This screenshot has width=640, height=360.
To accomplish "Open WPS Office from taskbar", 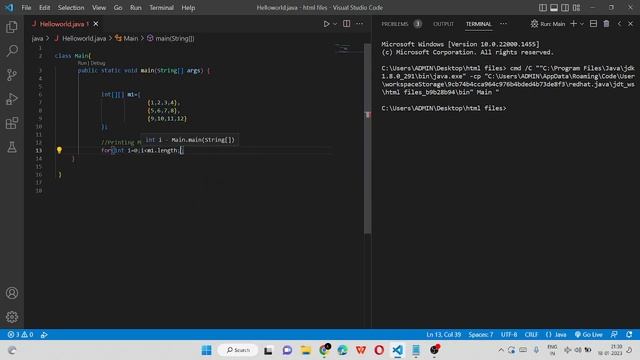I will click(361, 350).
